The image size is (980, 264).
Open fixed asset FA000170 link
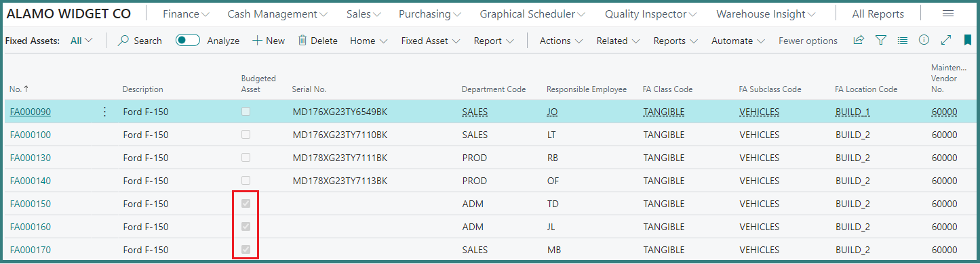point(31,250)
